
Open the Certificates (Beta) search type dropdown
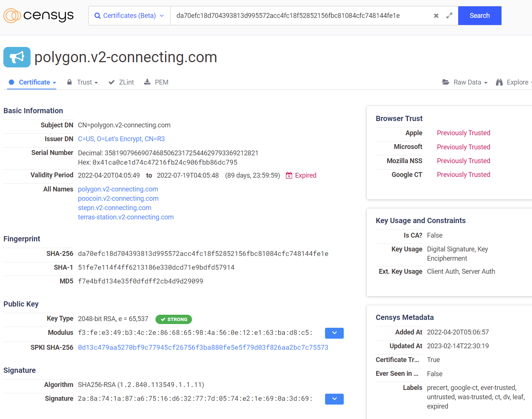(x=129, y=16)
